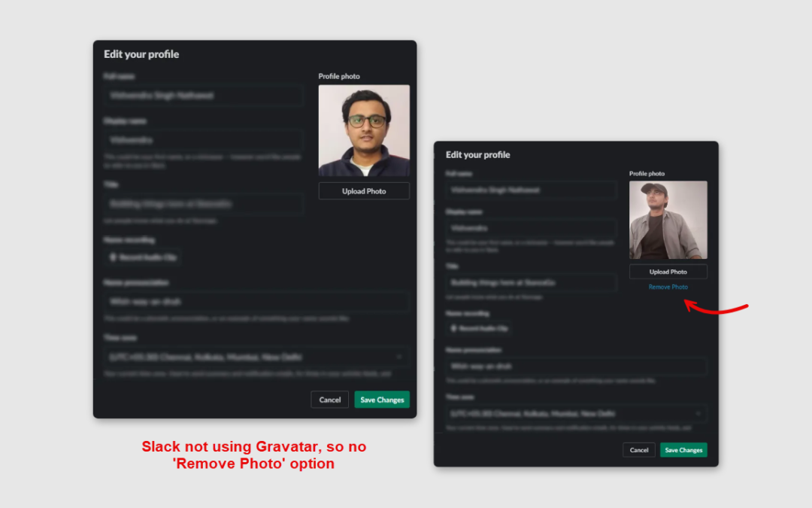This screenshot has height=508, width=812.
Task: Click the profile photo of man with glasses
Action: [x=364, y=131]
